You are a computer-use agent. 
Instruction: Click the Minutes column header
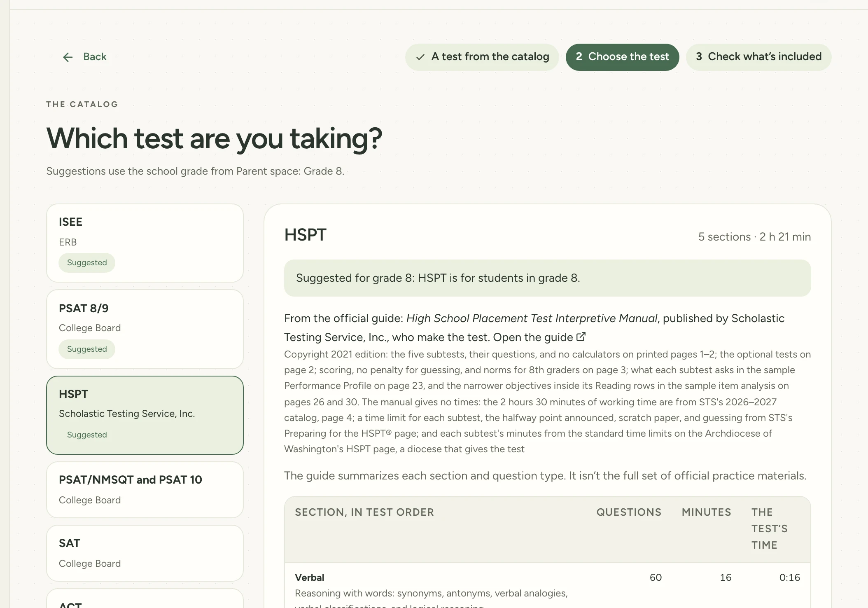pyautogui.click(x=707, y=512)
